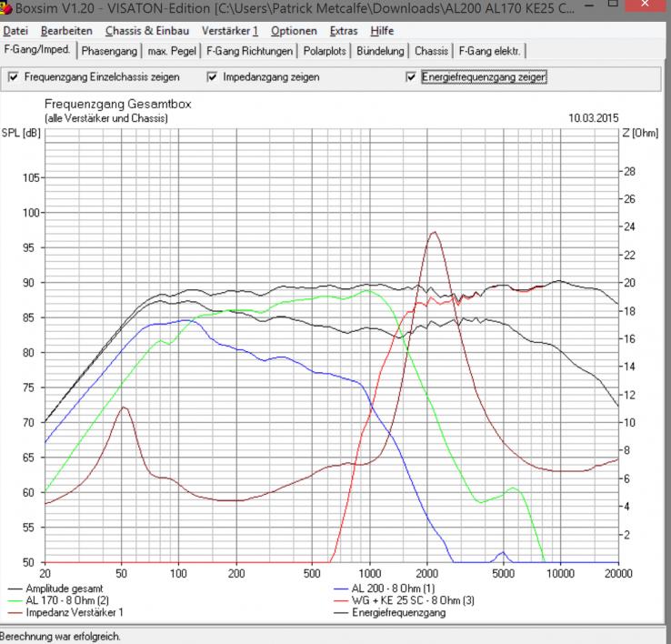Click the Z [Ohm] axis label
671x644 pixels.
[640, 133]
